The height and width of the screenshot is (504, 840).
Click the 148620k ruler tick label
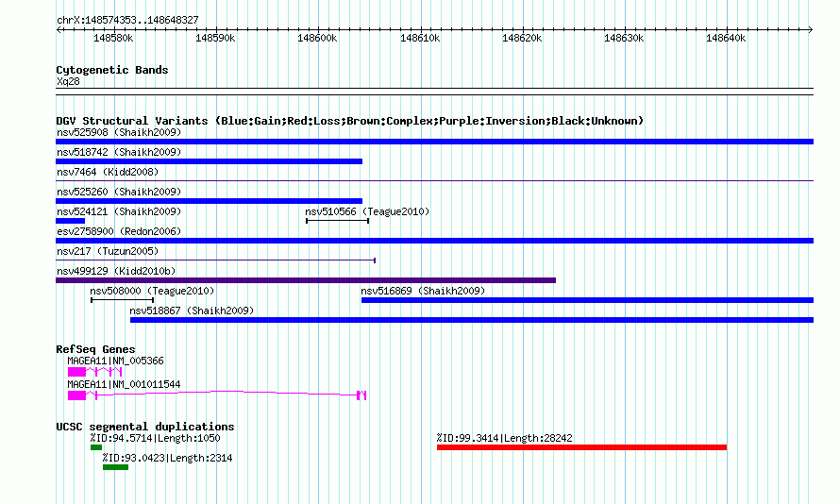pos(522,39)
